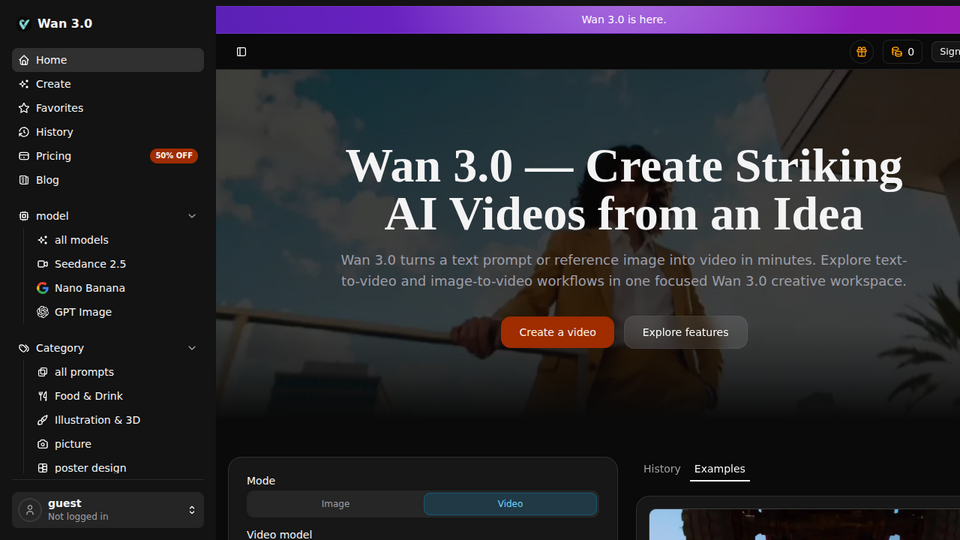Open the picture category
Screen dimensions: 960x540
(x=118, y=444)
